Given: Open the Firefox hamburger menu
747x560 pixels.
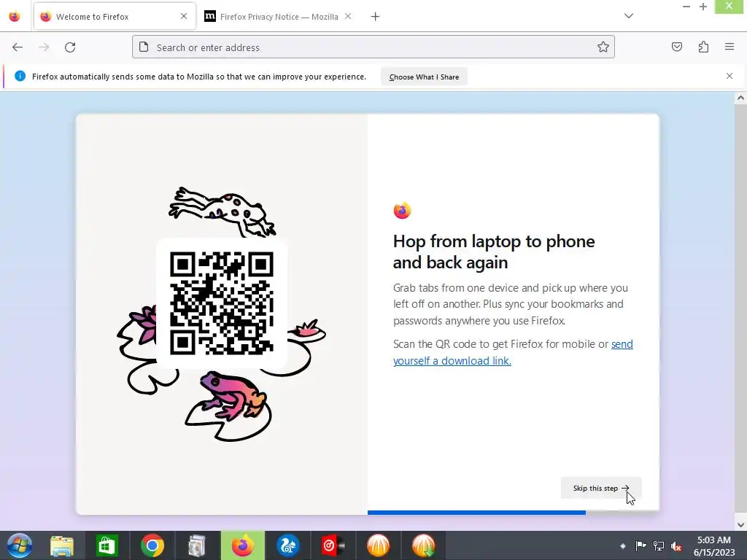Looking at the screenshot, I should tap(729, 47).
